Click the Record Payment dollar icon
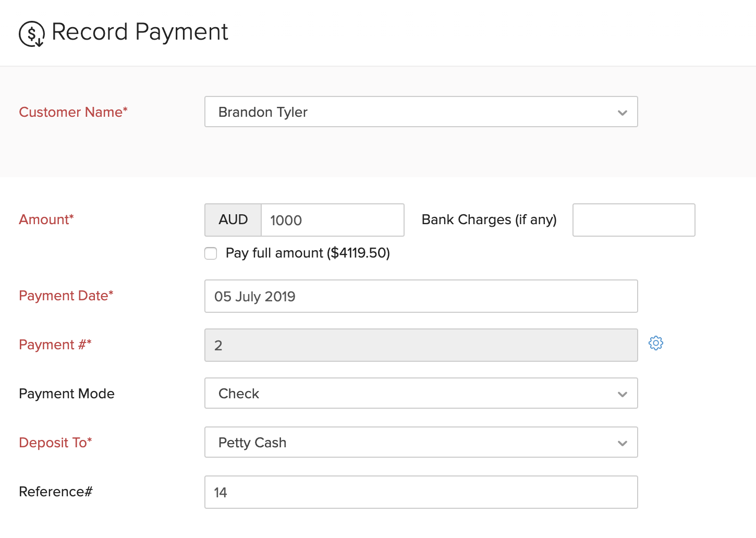The width and height of the screenshot is (756, 538). [x=32, y=34]
